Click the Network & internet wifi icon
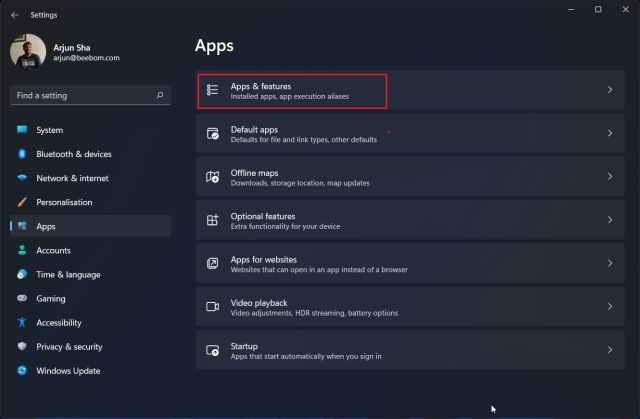This screenshot has height=419, width=640. click(x=22, y=178)
